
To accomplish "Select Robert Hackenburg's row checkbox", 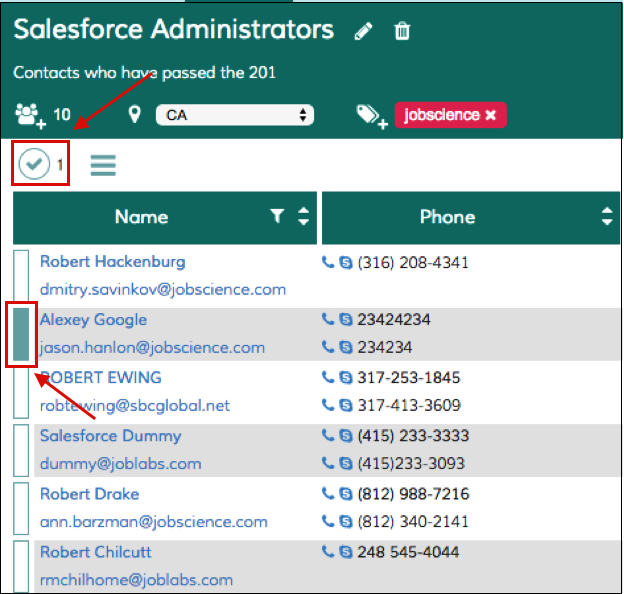I will click(21, 275).
